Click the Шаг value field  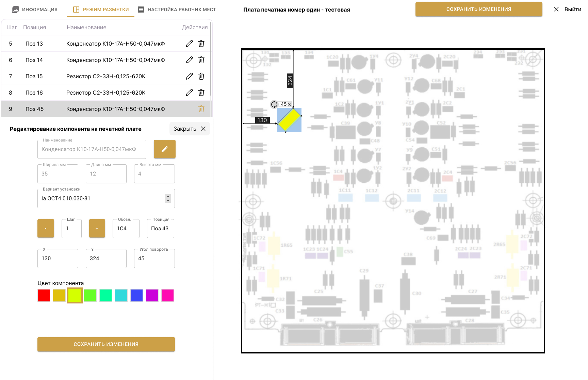pyautogui.click(x=71, y=228)
